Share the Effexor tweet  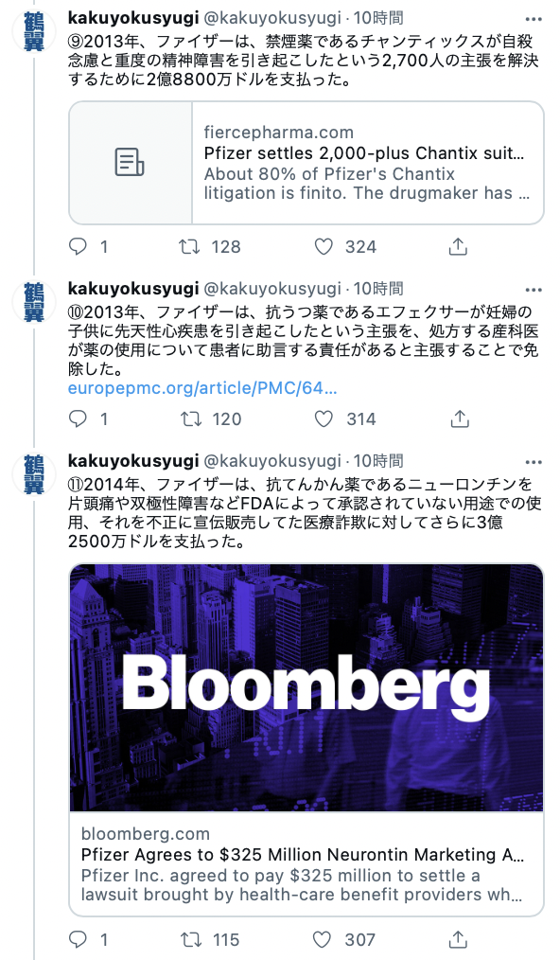[460, 418]
